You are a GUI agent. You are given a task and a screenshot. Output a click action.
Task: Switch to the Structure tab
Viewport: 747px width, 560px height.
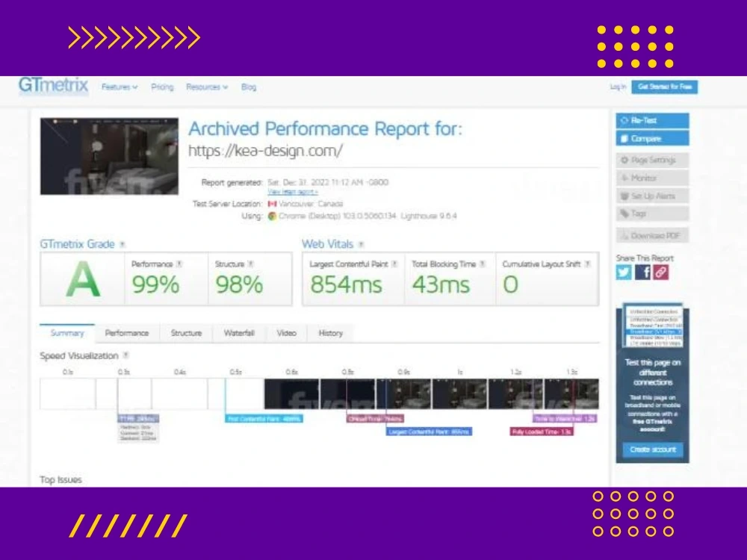[x=186, y=333]
